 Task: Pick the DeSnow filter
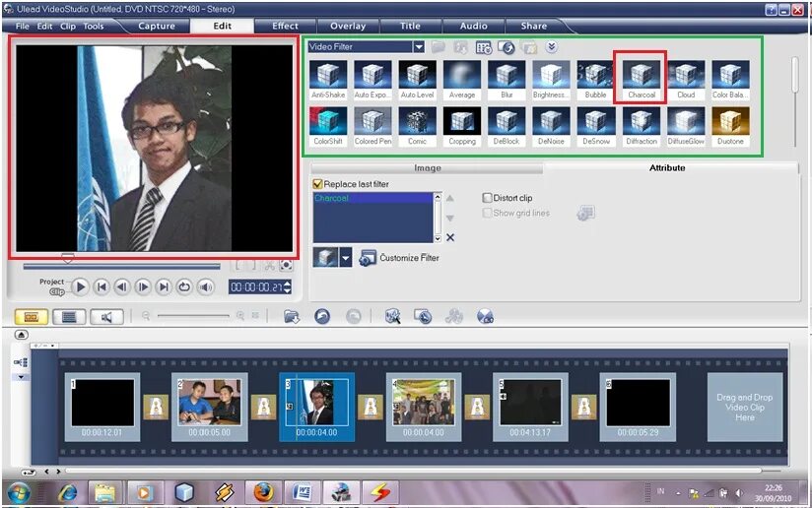coord(595,121)
